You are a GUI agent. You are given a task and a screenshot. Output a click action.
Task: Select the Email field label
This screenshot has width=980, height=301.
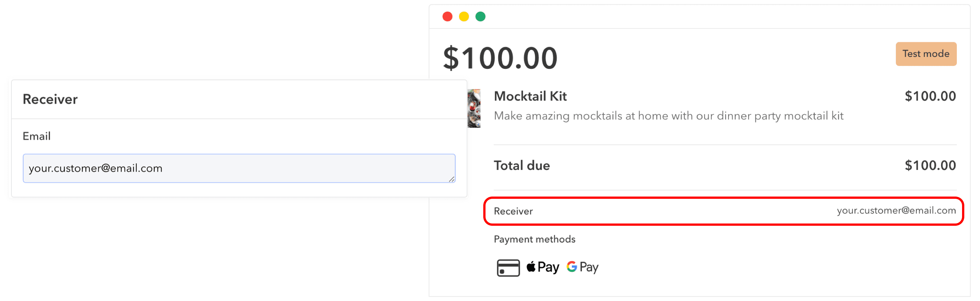(x=37, y=136)
